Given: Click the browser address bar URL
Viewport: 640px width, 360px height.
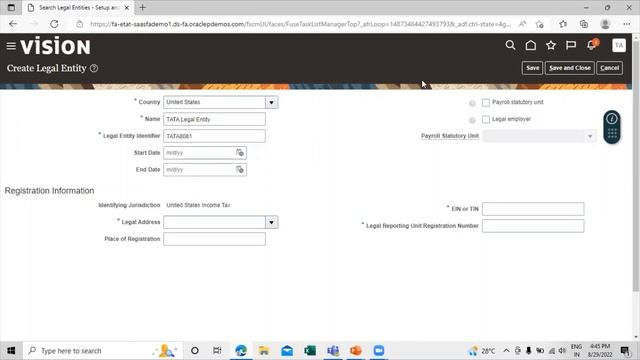Looking at the screenshot, I should (x=300, y=24).
